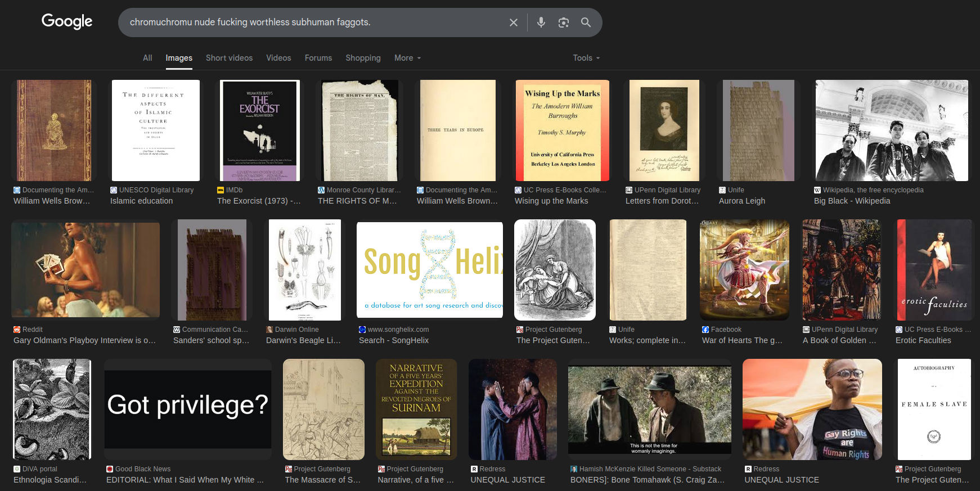Open the Hamish McKenzie film still thumbnail

pos(650,409)
